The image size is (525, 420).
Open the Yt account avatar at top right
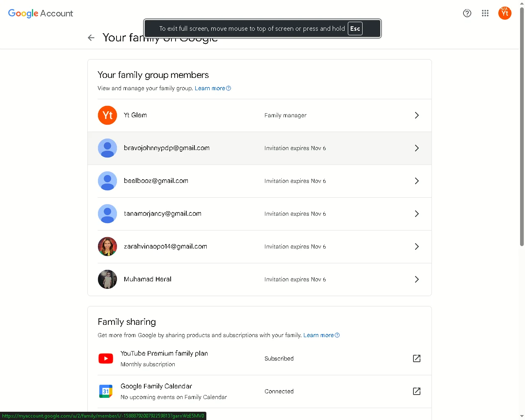tap(505, 13)
